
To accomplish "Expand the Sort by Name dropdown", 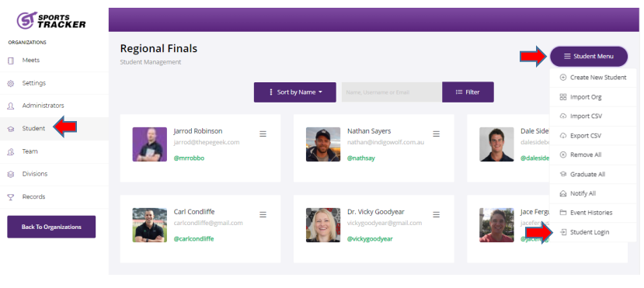I will [295, 92].
